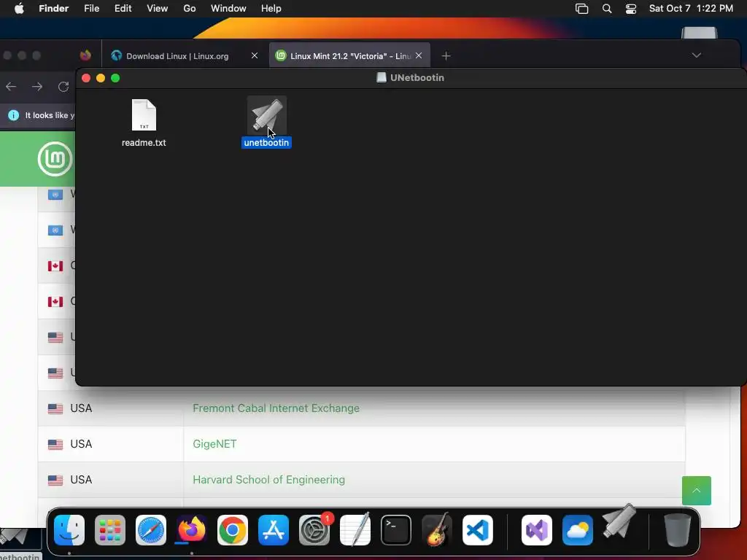Open Harvard School of Engineering mirror link
The image size is (747, 560).
[268, 480]
